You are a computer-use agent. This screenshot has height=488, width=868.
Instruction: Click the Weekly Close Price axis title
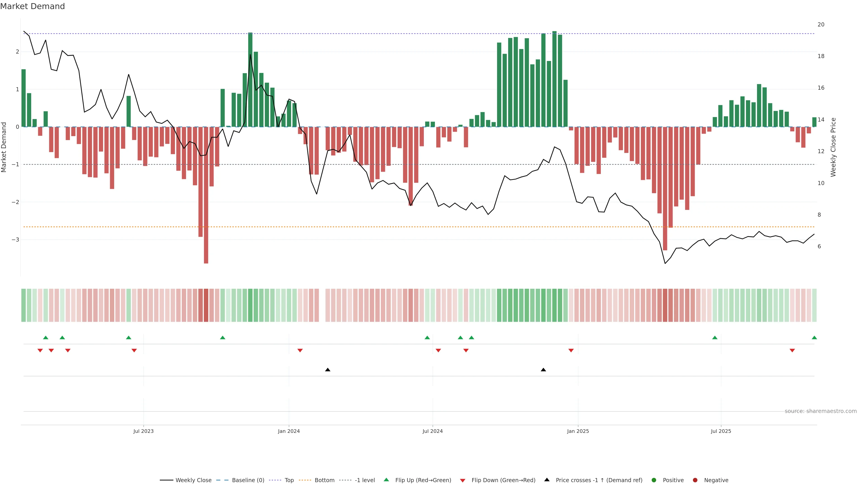point(833,147)
